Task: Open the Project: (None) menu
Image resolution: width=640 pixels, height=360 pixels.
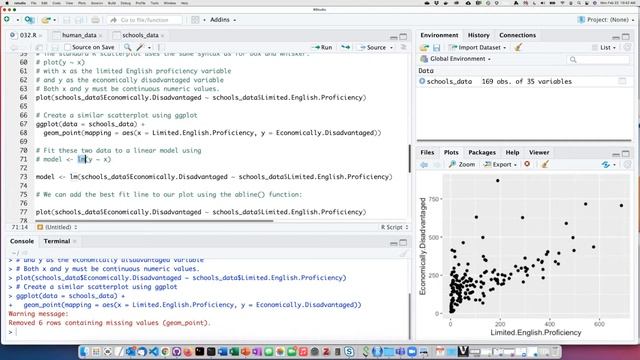Action: pos(607,20)
